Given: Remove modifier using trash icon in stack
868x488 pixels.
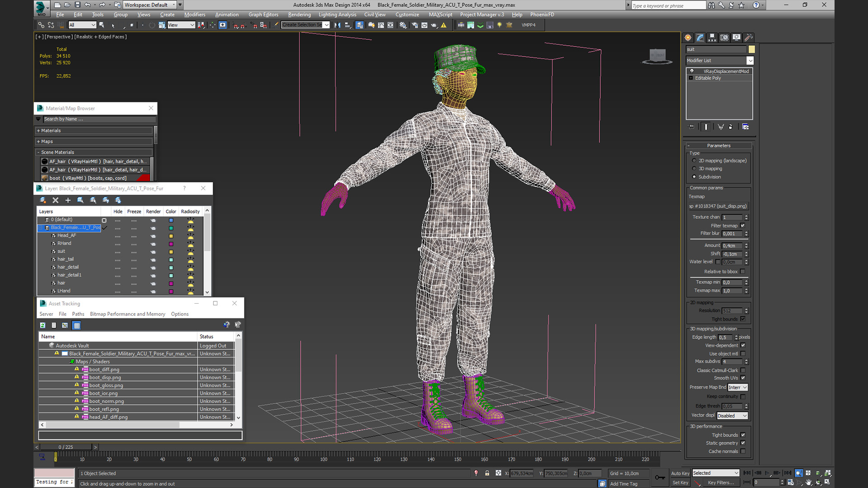Looking at the screenshot, I should tap(731, 127).
